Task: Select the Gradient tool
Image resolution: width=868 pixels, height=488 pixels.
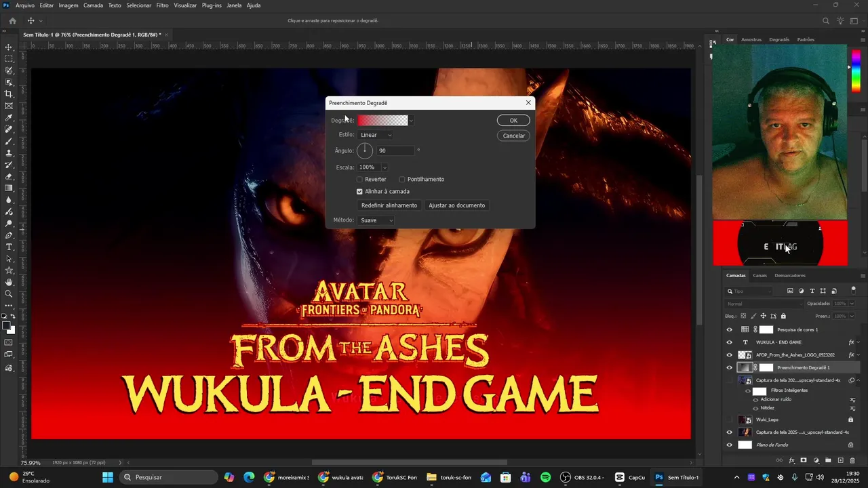Action: [x=9, y=188]
